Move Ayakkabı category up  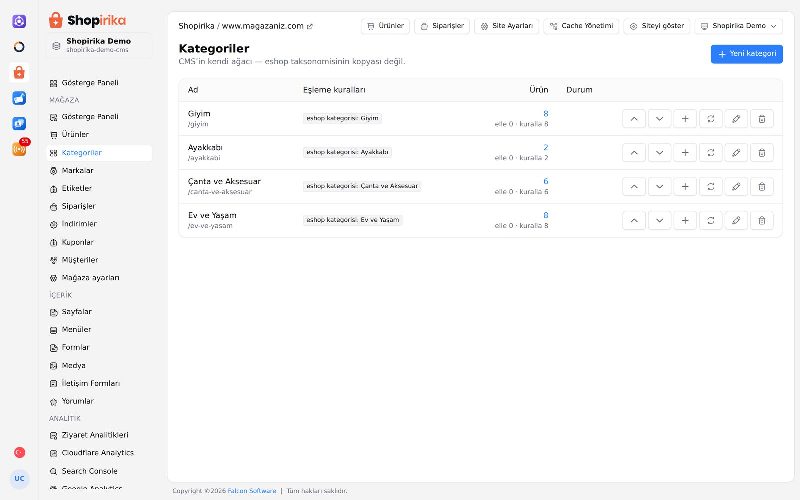pos(634,153)
